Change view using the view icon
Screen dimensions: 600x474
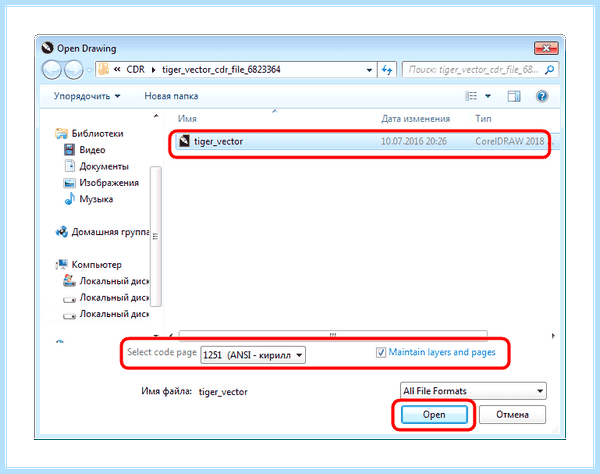471,96
